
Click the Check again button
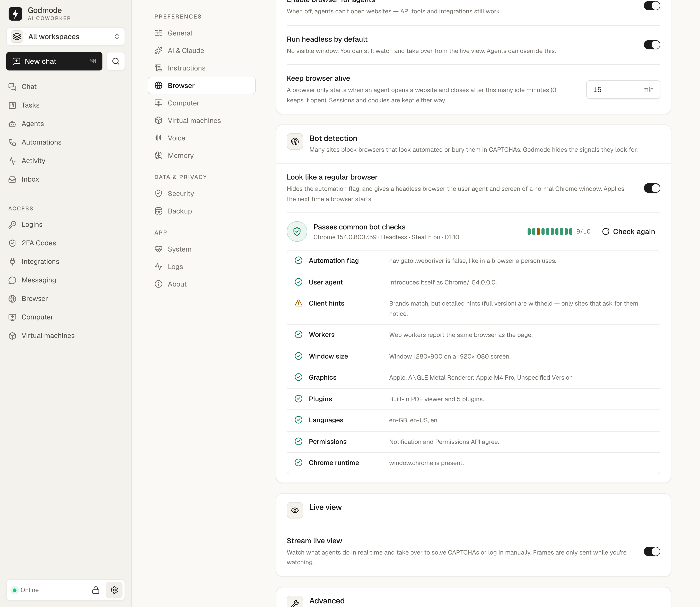[628, 231]
